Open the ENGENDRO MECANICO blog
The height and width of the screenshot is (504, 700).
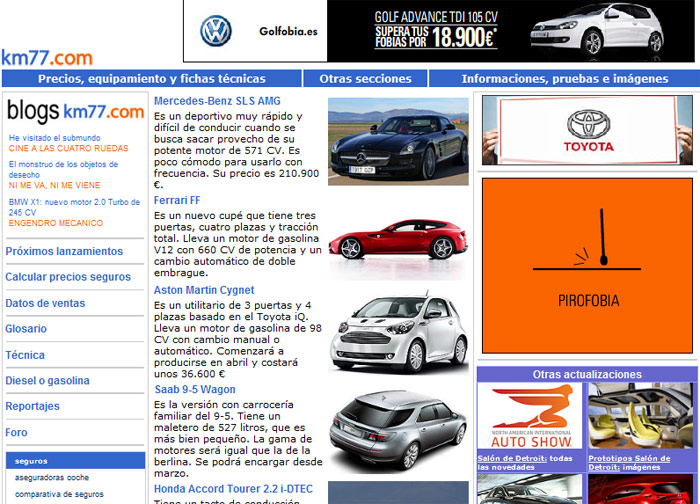[x=55, y=223]
